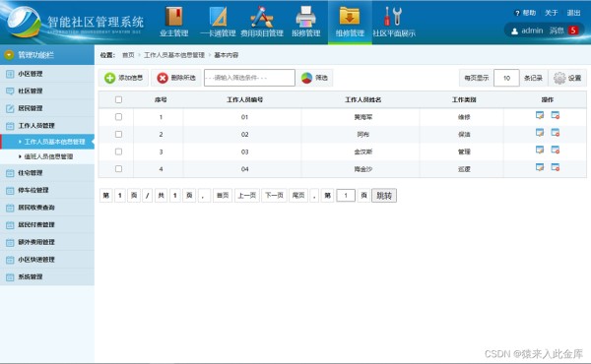
Task: Expand 额外费用管理 in the sidebar
Action: pos(47,242)
